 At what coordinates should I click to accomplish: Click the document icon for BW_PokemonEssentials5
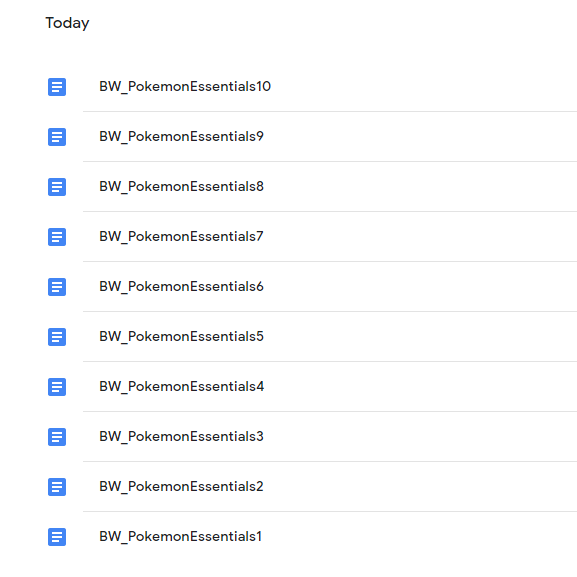pos(57,337)
